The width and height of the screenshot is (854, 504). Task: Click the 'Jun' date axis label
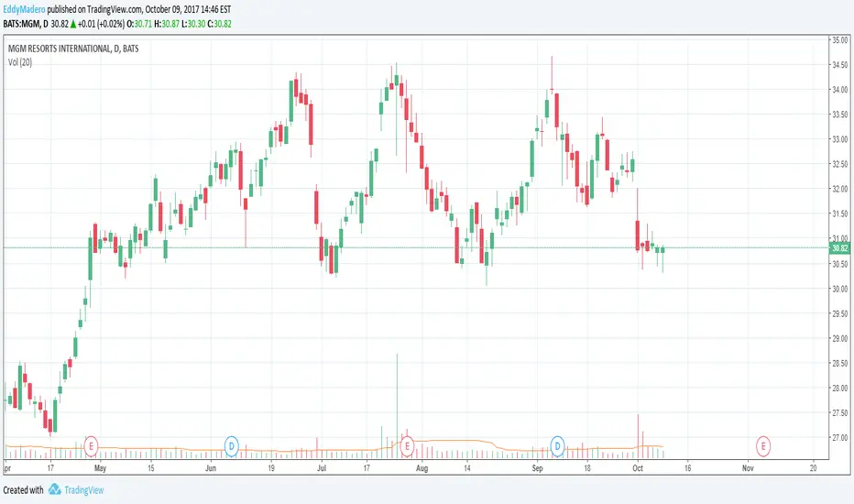[x=211, y=468]
